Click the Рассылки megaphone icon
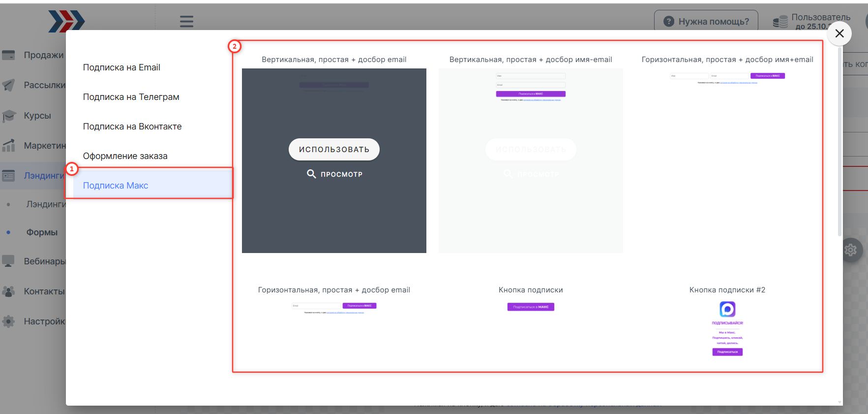 click(8, 85)
